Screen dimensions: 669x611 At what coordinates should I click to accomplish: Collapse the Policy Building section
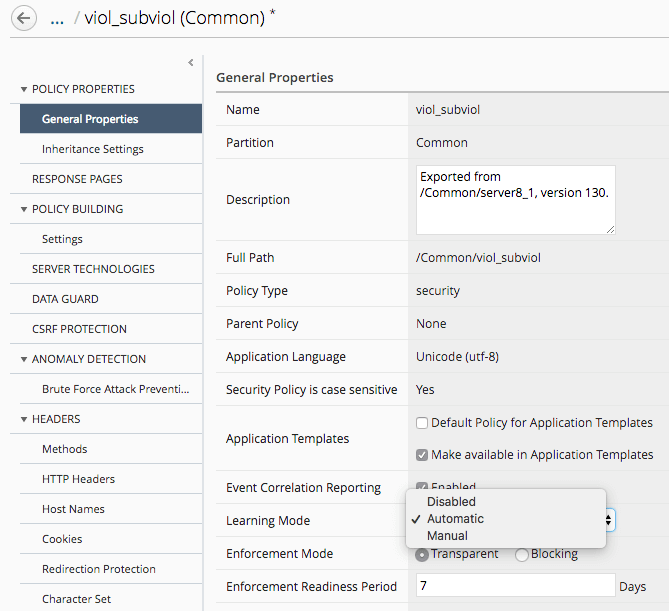pos(24,209)
